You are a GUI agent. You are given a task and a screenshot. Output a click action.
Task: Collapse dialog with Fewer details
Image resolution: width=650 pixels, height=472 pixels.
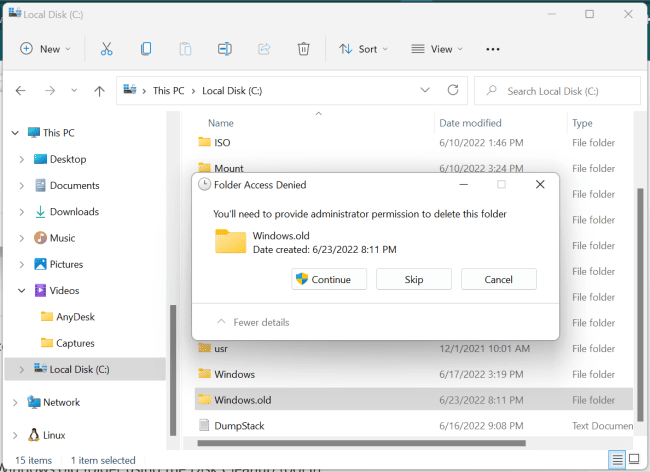click(x=253, y=322)
